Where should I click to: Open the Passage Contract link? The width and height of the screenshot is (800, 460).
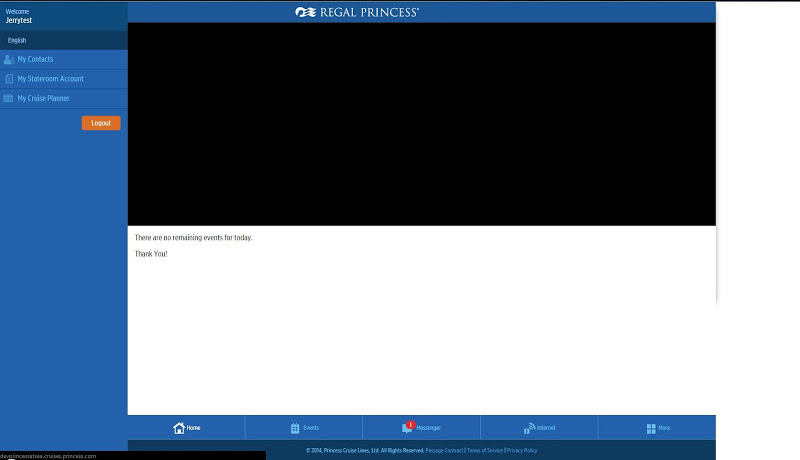444,450
